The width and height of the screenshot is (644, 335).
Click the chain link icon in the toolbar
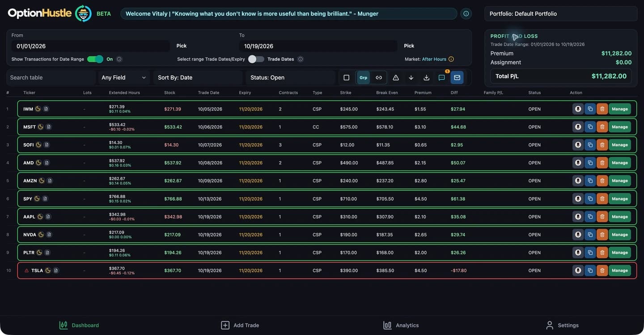coord(379,77)
